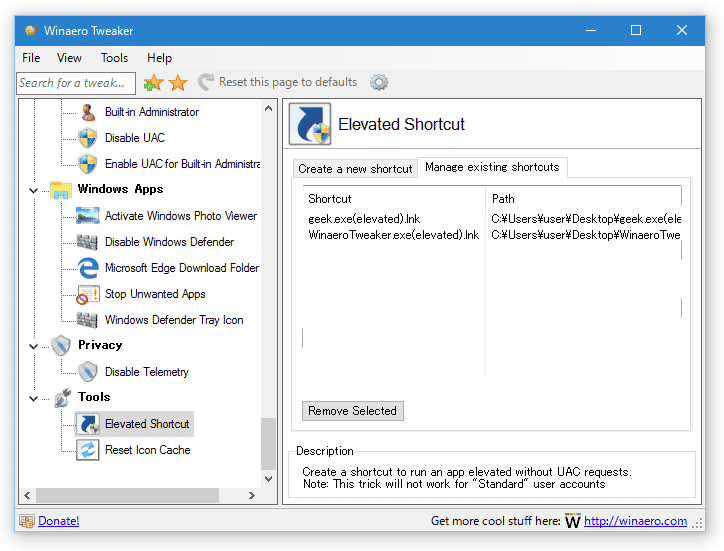Click the Windows Defender Tray Icon wall icon
Viewport: 724px width, 551px height.
[x=87, y=320]
